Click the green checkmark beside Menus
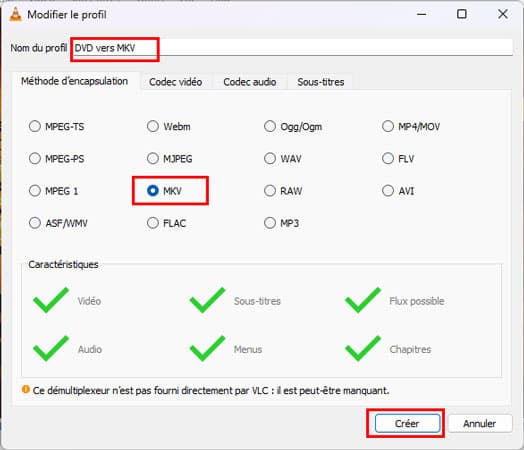The height and width of the screenshot is (450, 524). [x=207, y=348]
